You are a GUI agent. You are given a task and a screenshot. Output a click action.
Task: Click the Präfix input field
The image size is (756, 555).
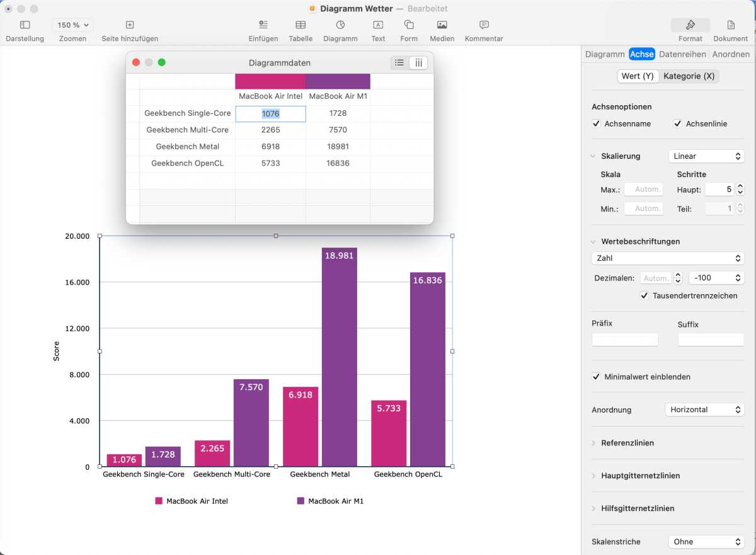click(x=625, y=340)
